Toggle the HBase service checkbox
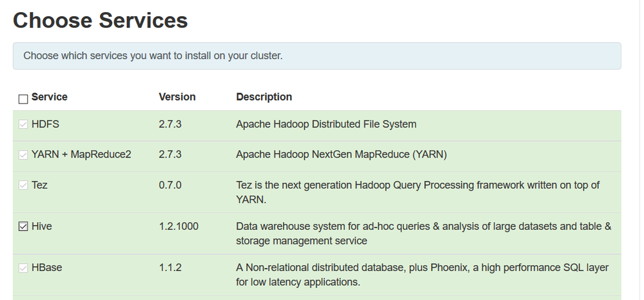 click(23, 268)
